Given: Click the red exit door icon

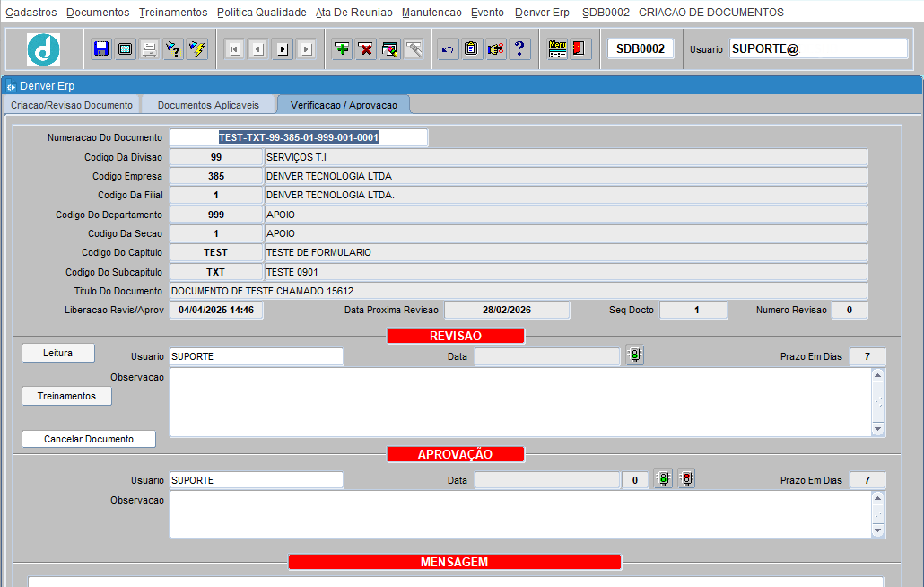Looking at the screenshot, I should [x=580, y=48].
